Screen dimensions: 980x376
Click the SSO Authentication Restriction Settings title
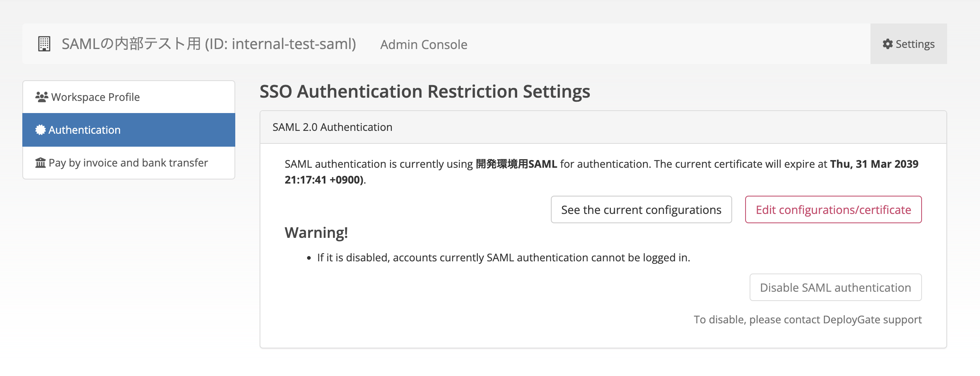click(x=425, y=91)
